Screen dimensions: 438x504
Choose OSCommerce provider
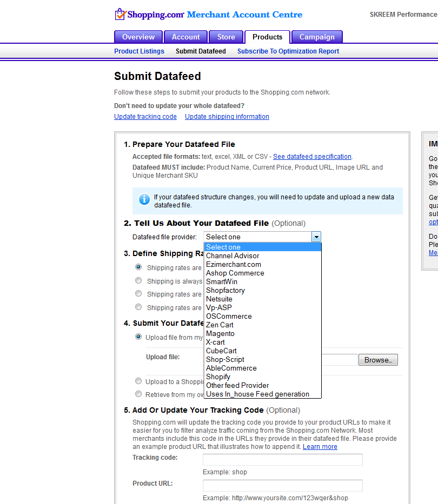pyautogui.click(x=263, y=317)
